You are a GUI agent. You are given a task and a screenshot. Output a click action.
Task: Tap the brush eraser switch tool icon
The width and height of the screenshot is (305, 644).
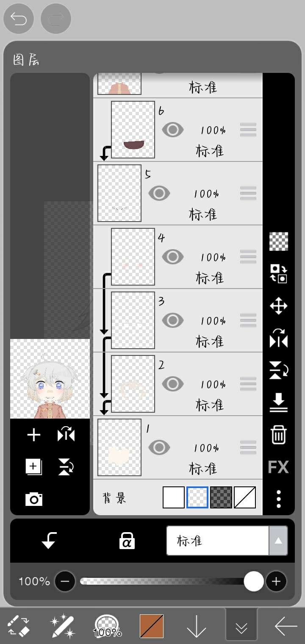19,626
